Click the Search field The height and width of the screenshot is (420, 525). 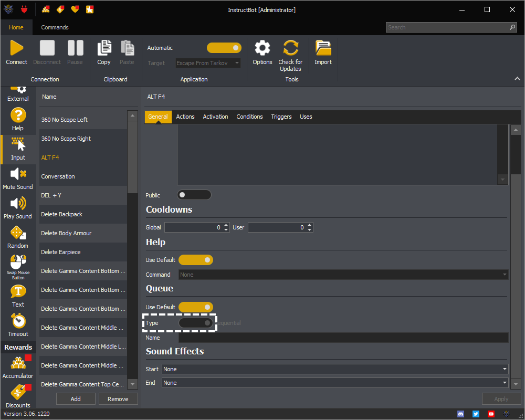click(451, 27)
